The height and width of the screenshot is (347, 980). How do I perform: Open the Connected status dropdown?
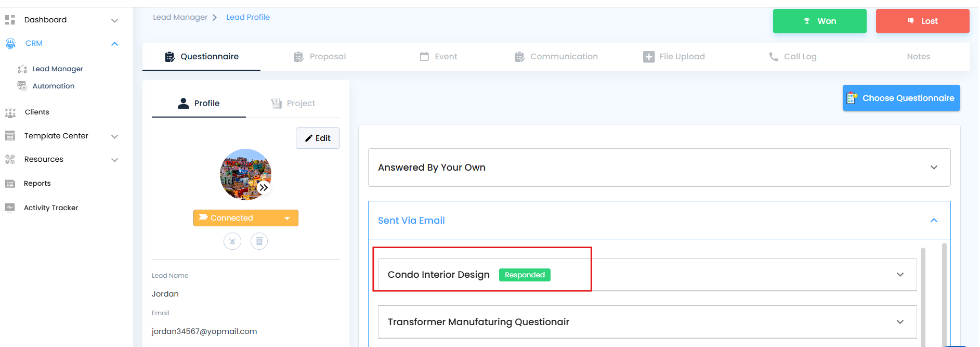click(x=246, y=218)
